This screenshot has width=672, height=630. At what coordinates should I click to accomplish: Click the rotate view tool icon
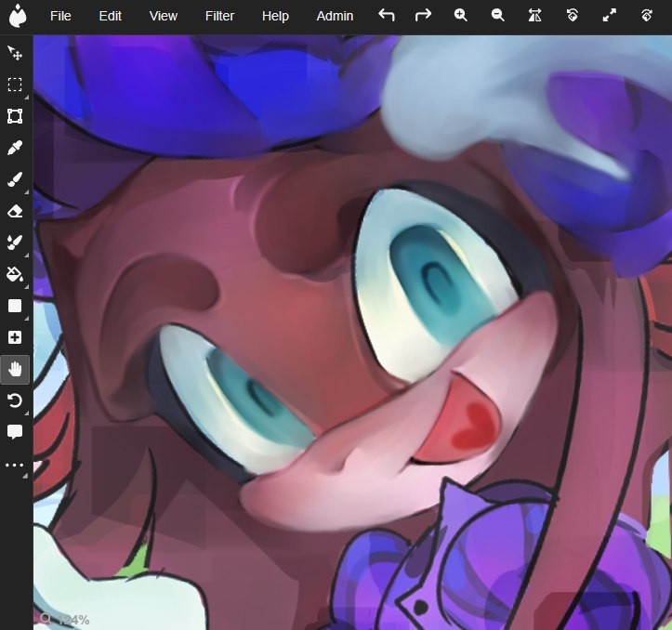15,400
